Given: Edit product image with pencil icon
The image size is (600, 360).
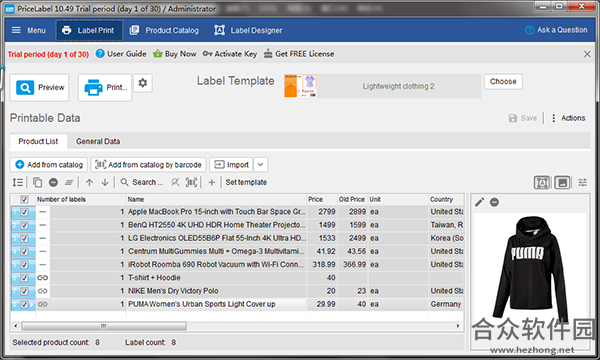Looking at the screenshot, I should click(479, 202).
